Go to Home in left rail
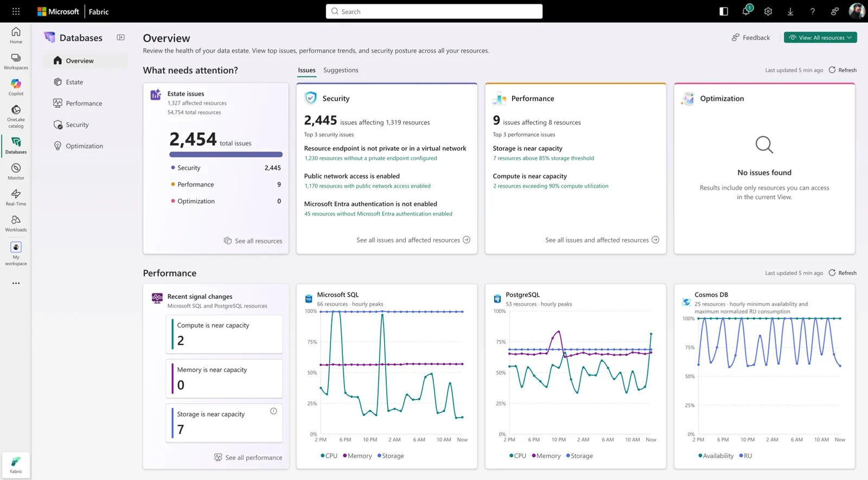The width and height of the screenshot is (868, 480). coord(16,35)
